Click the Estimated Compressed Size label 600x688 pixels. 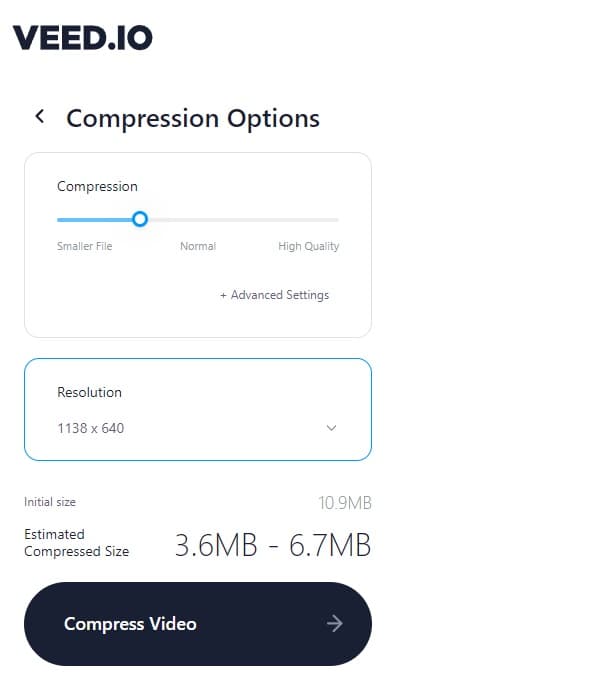click(x=77, y=543)
